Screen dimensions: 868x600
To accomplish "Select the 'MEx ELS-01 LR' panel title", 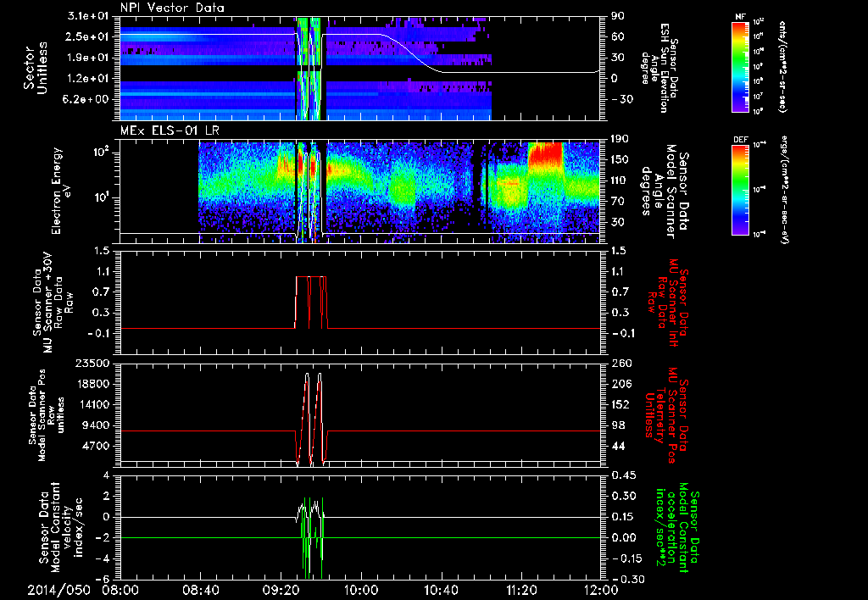I will [x=169, y=131].
